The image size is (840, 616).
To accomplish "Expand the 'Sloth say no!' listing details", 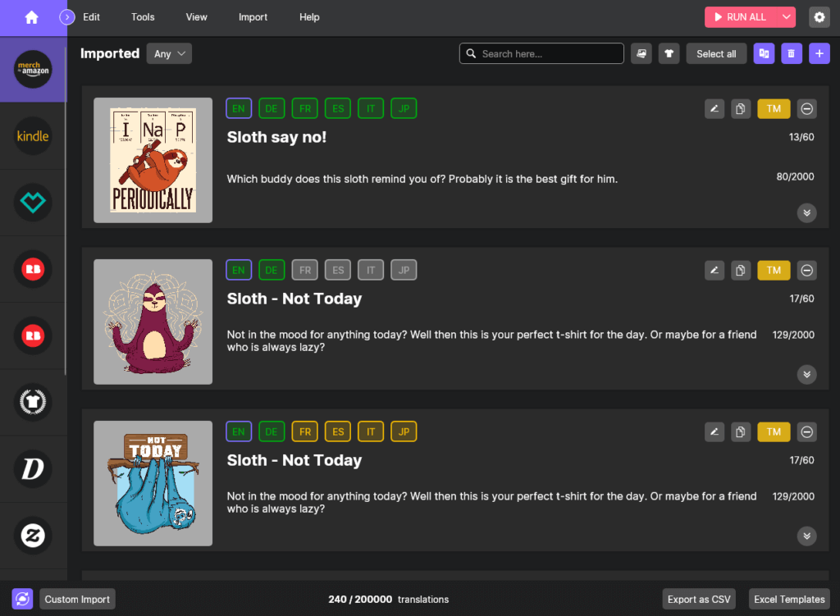I will coord(806,213).
